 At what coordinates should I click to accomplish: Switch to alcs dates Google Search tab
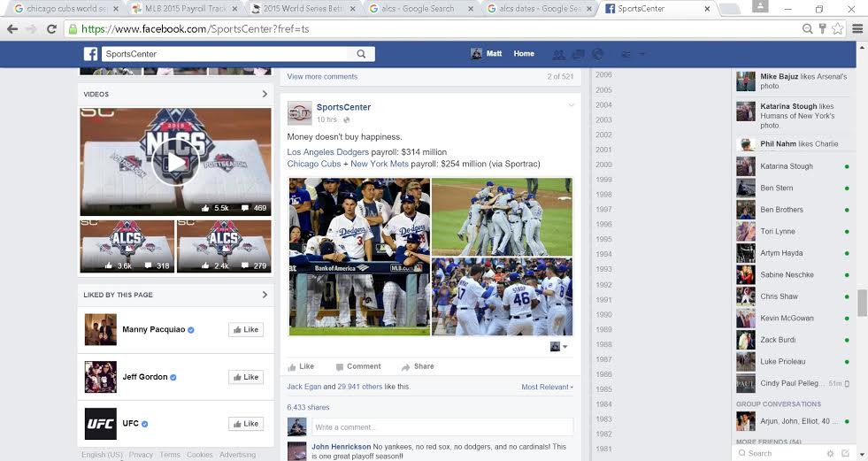(538, 9)
